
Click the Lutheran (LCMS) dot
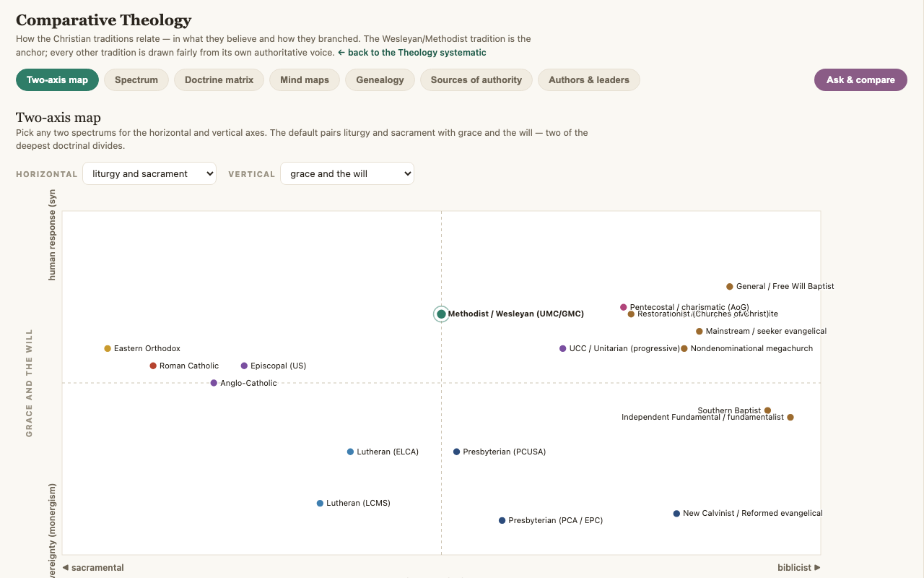click(x=320, y=503)
